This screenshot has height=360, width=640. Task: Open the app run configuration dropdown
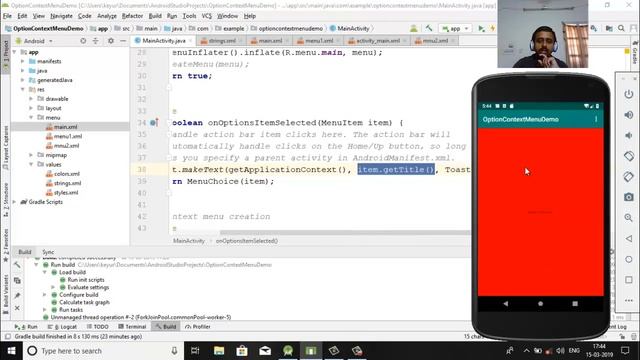[x=456, y=28]
